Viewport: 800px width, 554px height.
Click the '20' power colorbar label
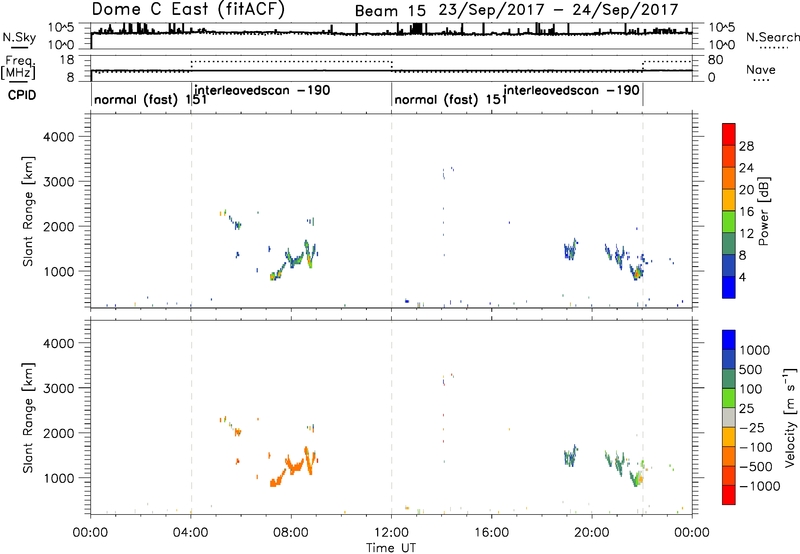746,190
